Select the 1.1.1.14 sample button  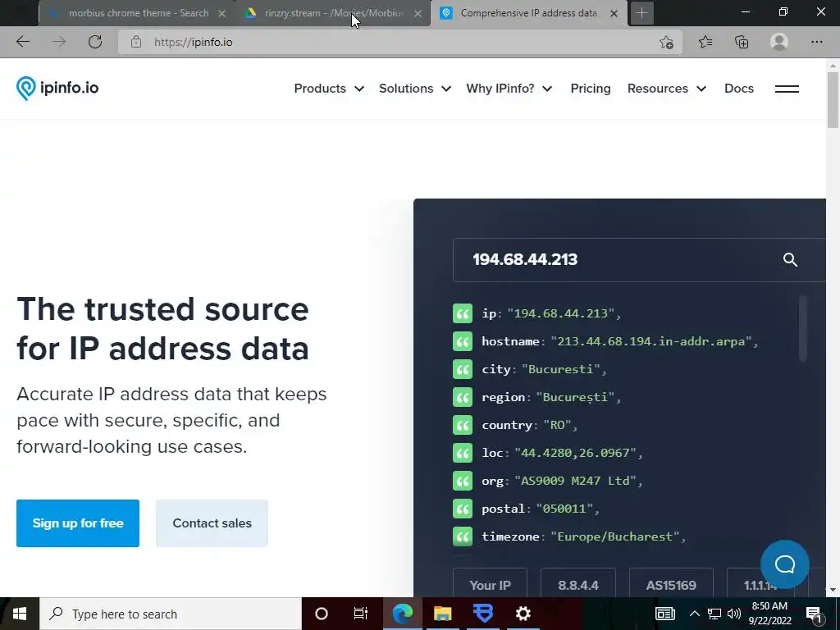tap(760, 584)
